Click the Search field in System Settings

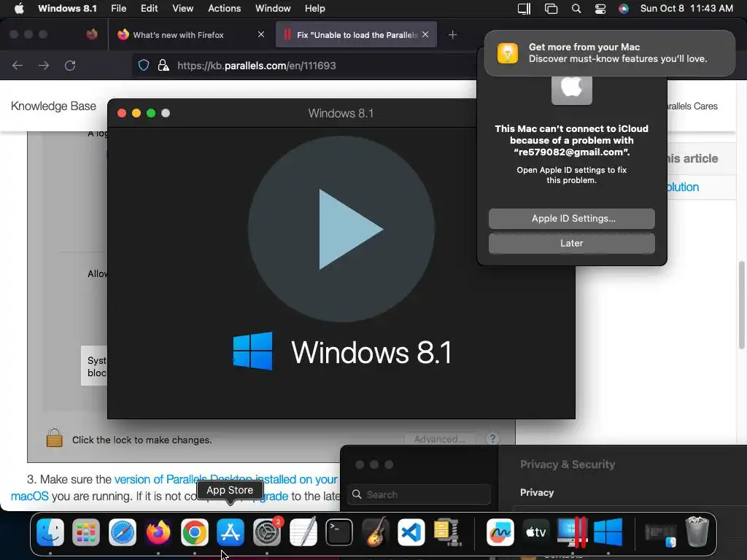point(419,494)
